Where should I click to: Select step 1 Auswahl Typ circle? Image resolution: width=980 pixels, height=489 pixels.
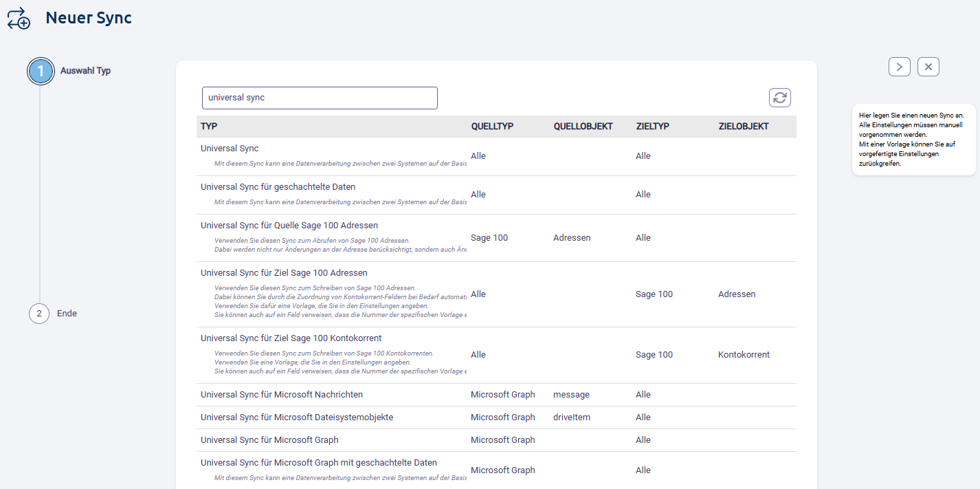point(40,71)
